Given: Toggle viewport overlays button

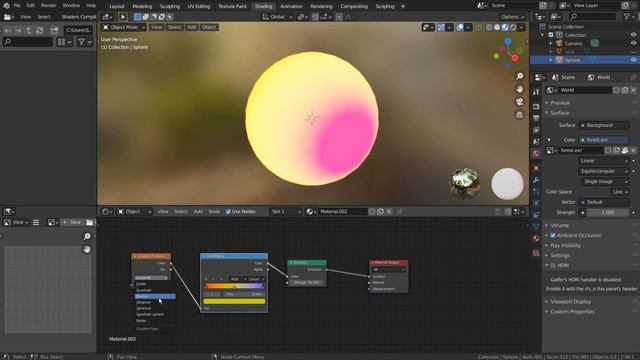Looking at the screenshot, I should 460,27.
